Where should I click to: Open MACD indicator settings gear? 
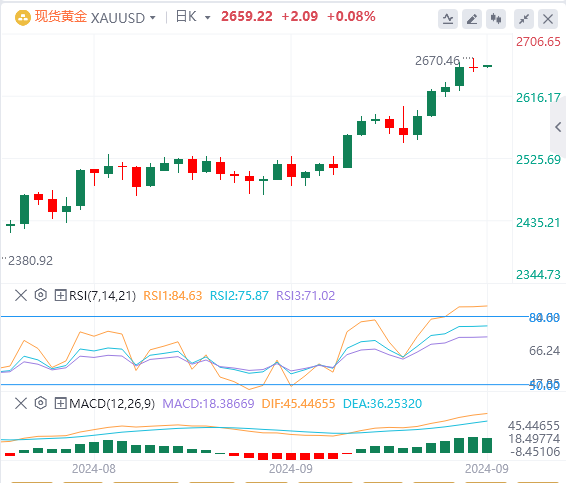point(41,403)
